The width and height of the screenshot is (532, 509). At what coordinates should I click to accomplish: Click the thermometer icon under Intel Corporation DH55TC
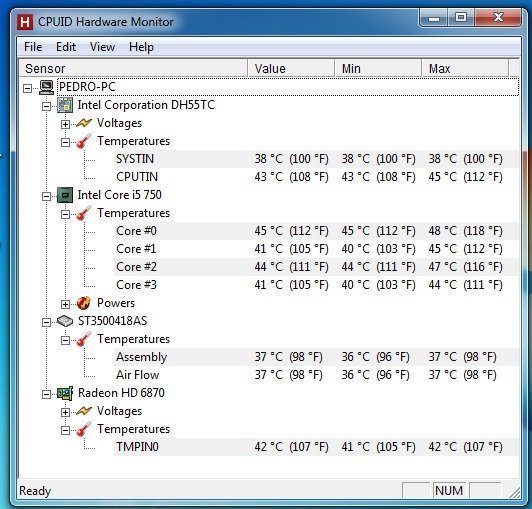(x=84, y=141)
